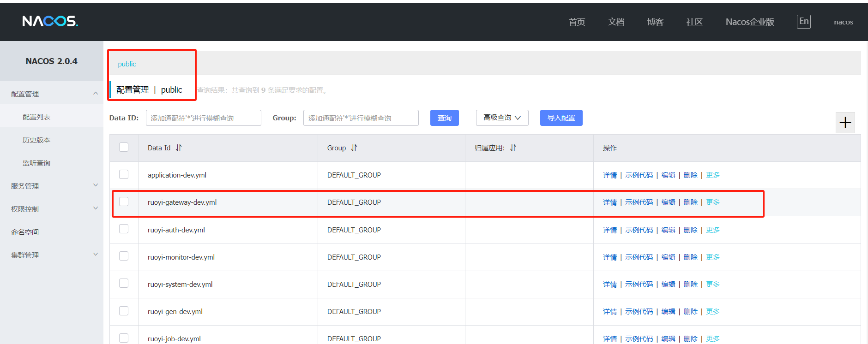This screenshot has width=868, height=344.
Task: Open 更多 menu for ruoyi-system-dev.yml
Action: coord(713,285)
